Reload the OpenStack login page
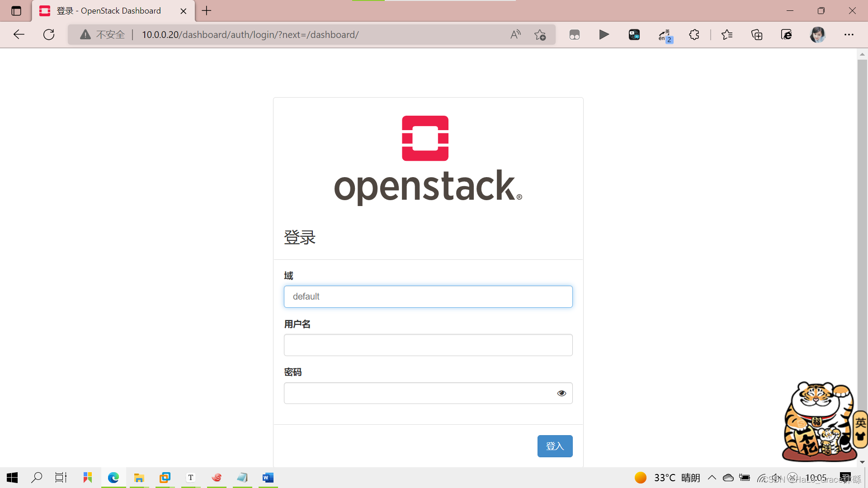868x488 pixels. 49,34
